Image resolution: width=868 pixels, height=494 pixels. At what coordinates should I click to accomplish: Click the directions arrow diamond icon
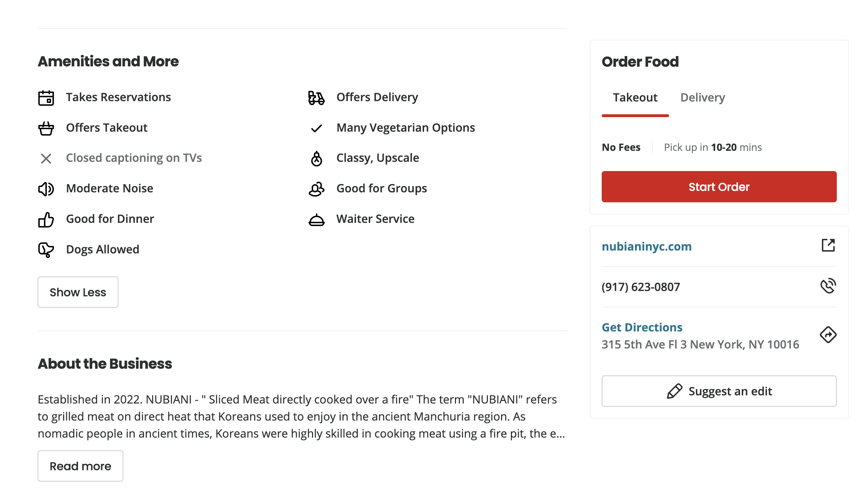[x=828, y=335]
